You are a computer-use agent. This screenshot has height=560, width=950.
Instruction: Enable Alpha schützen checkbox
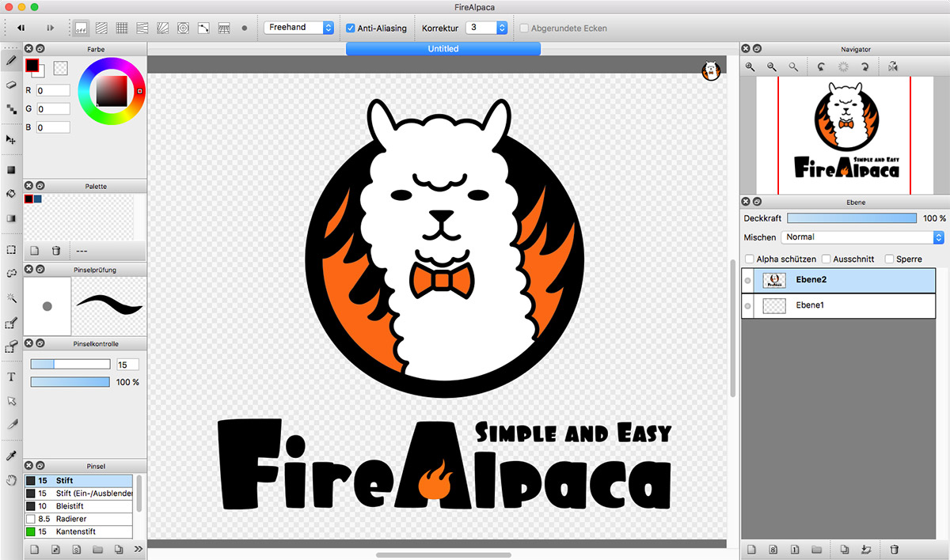(x=750, y=259)
